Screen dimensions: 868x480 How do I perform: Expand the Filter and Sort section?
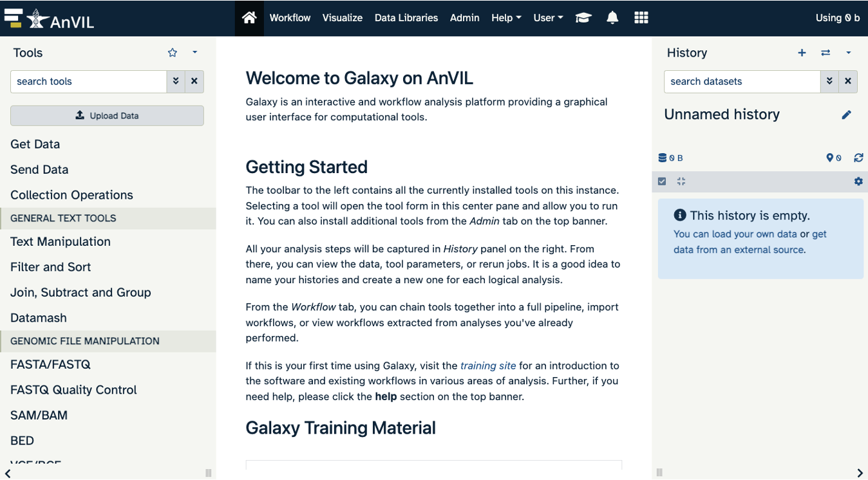point(51,267)
